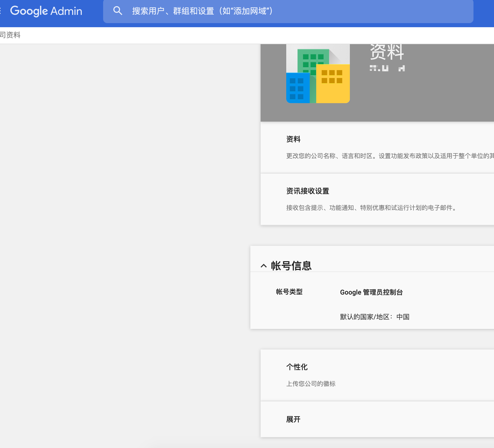Screen dimensions: 494x448
Task: Click the blurred domain text under header
Action: (x=387, y=68)
